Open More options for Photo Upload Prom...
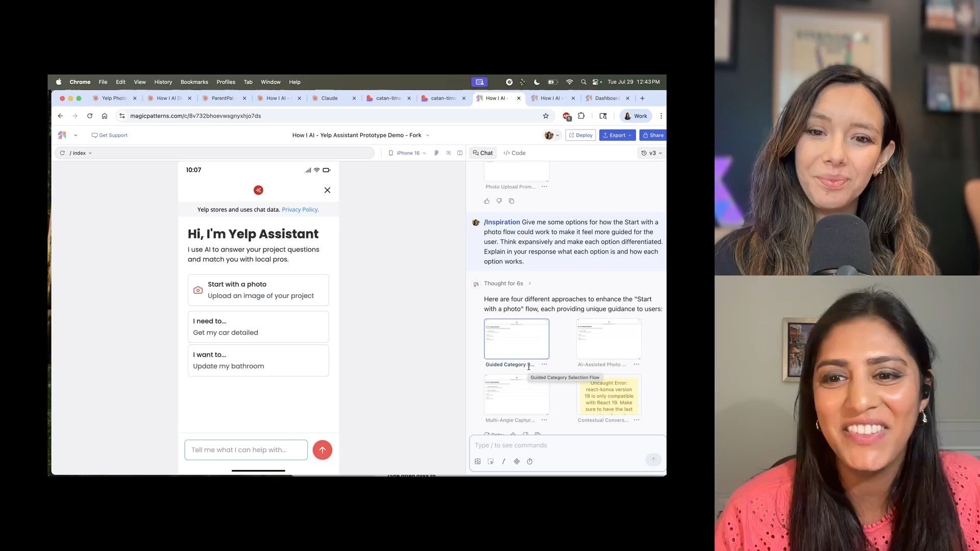The width and height of the screenshot is (980, 551). tap(544, 187)
